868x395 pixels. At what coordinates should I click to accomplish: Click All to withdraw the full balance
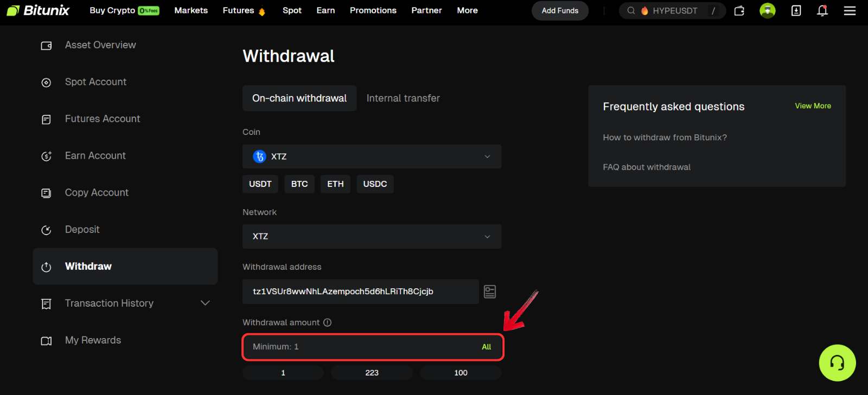[x=486, y=347]
